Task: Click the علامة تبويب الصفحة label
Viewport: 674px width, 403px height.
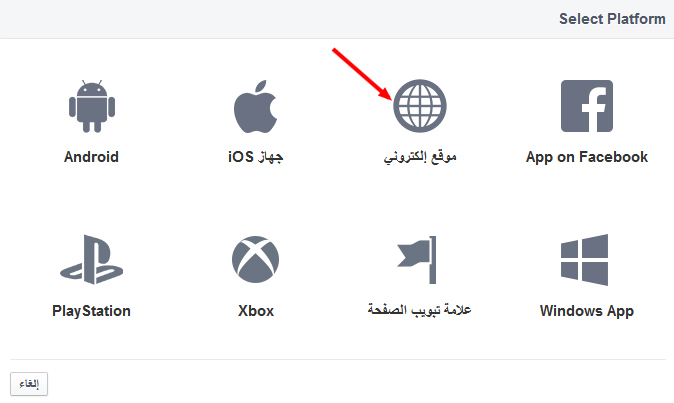Action: click(420, 310)
